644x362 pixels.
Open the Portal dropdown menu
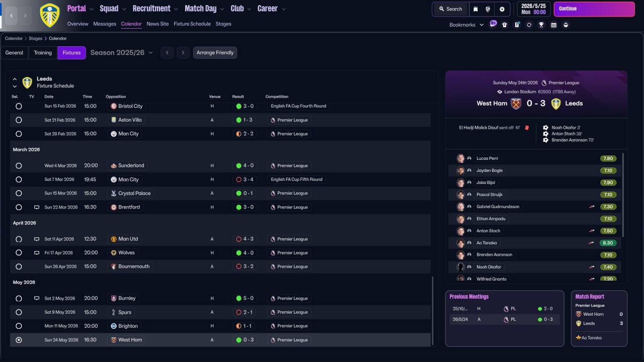pyautogui.click(x=80, y=9)
